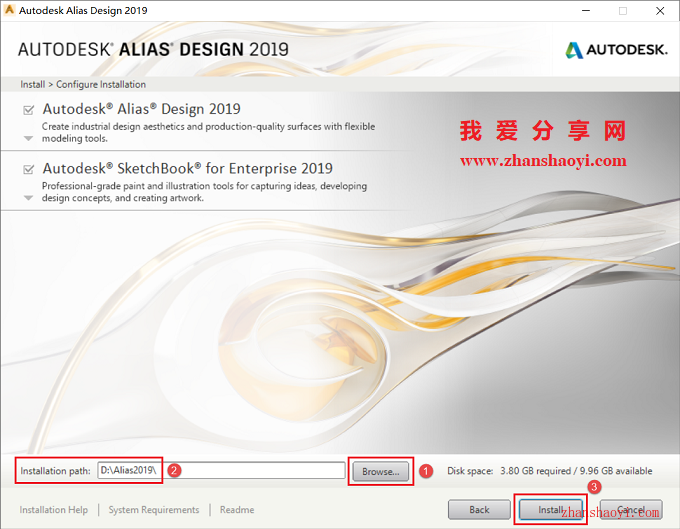The height and width of the screenshot is (529, 680).
Task: Minimize the installer window
Action: pyautogui.click(x=586, y=10)
